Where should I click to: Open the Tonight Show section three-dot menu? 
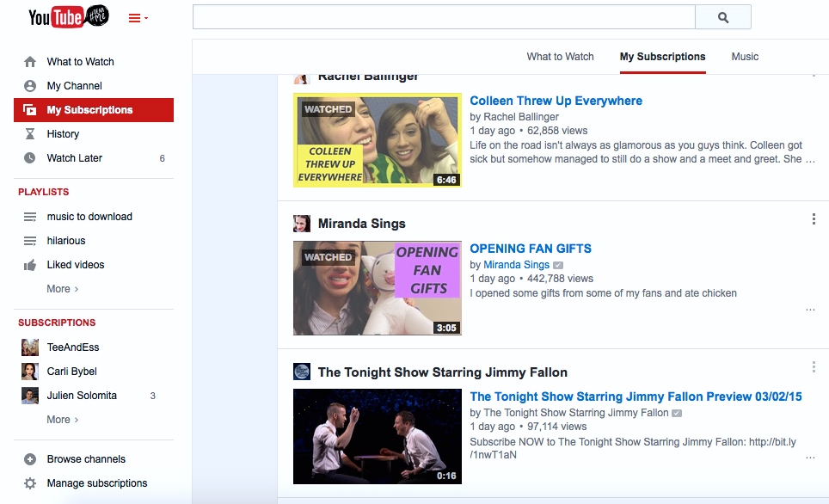[814, 367]
